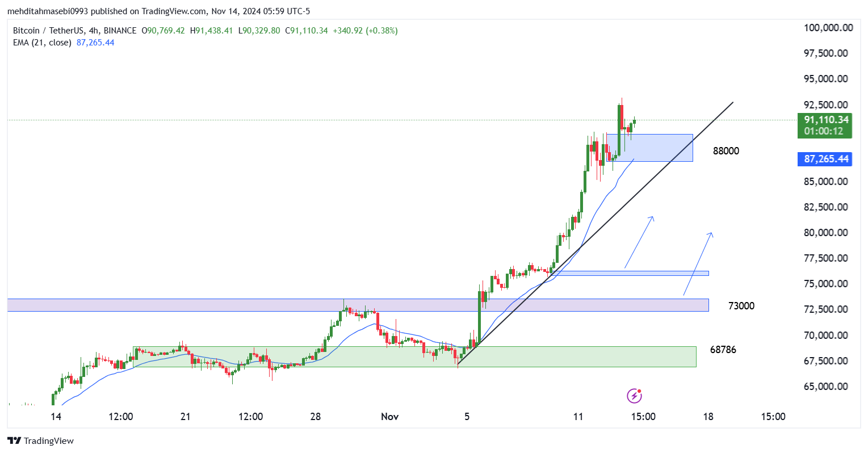Click the high price value H91,438.41

coord(211,31)
